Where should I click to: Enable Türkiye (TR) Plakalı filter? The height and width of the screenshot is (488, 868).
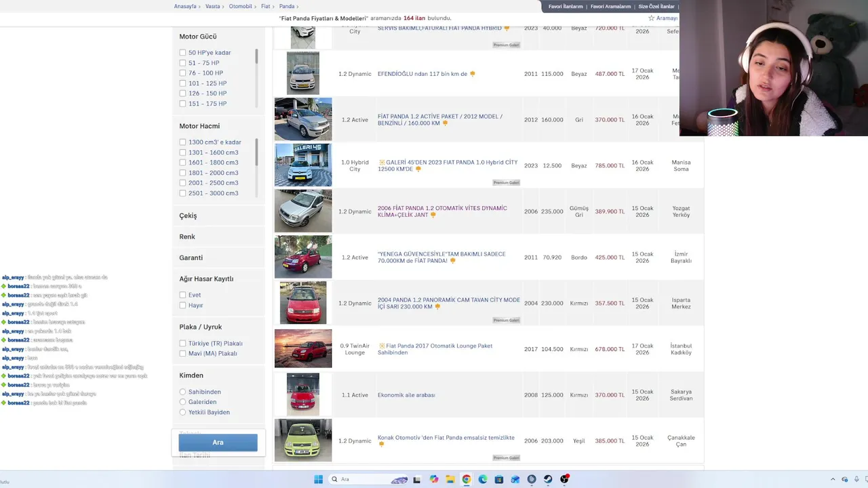[x=182, y=344]
